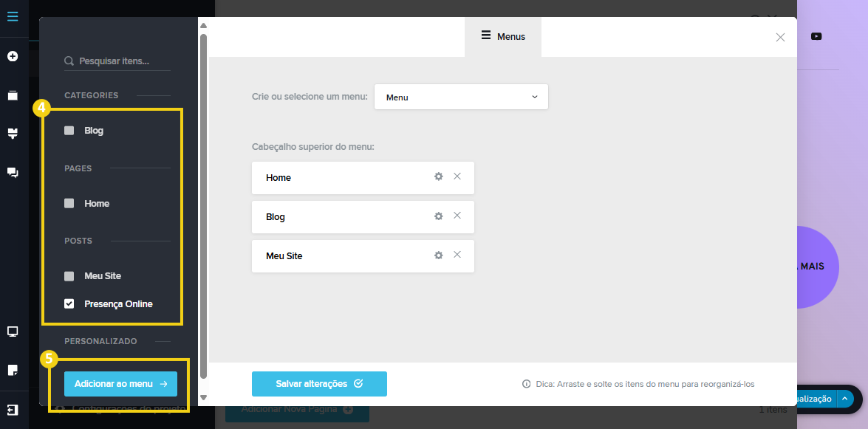Uncheck the Presença Online post checkbox
Screen dimensions: 868x429
(x=69, y=303)
